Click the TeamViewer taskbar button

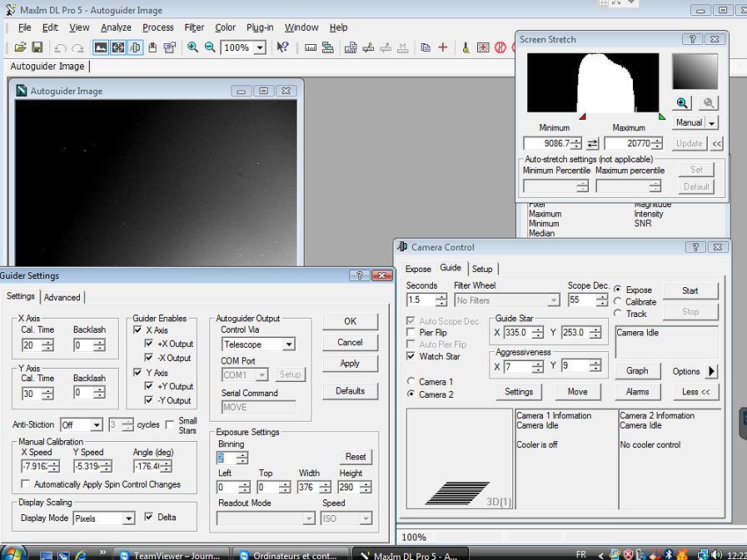point(171,555)
